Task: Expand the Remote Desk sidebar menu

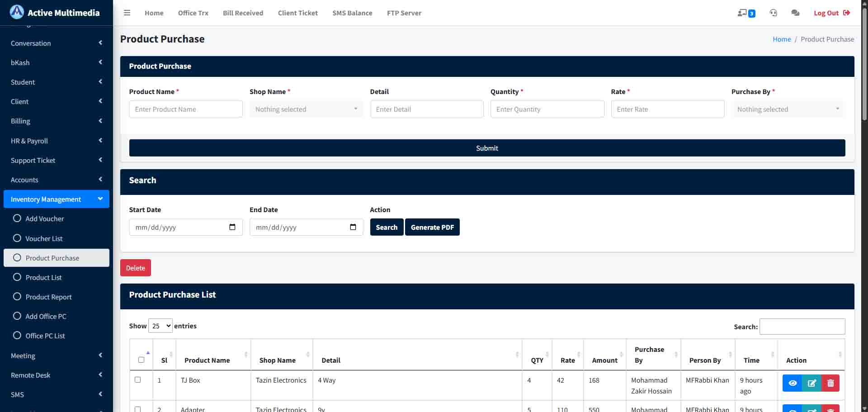Action: point(57,375)
